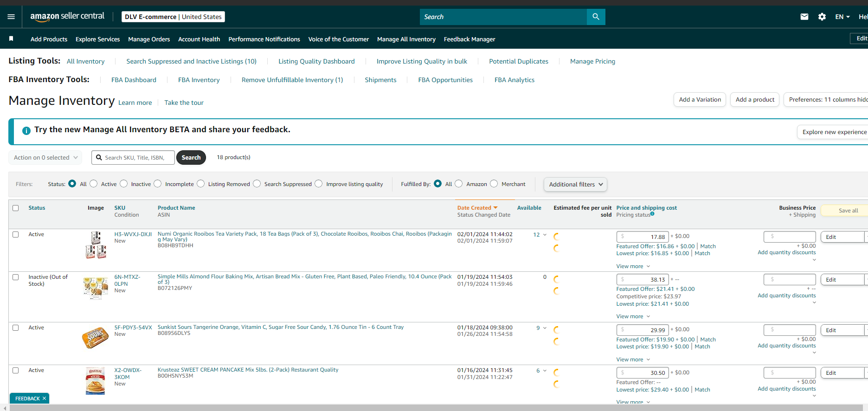
Task: Click the Add a Variation button
Action: [700, 100]
